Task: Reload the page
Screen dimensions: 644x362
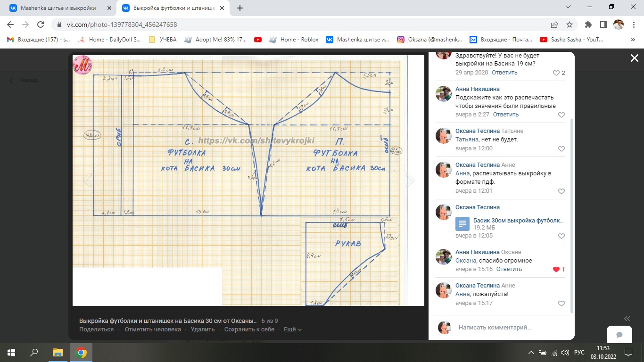Action: (x=41, y=25)
